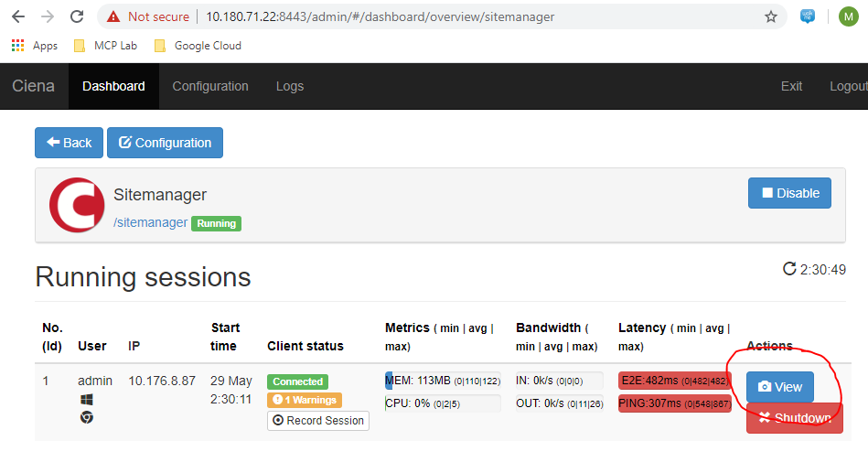The height and width of the screenshot is (462, 868).
Task: Click the browser forward arrow
Action: pos(48,16)
